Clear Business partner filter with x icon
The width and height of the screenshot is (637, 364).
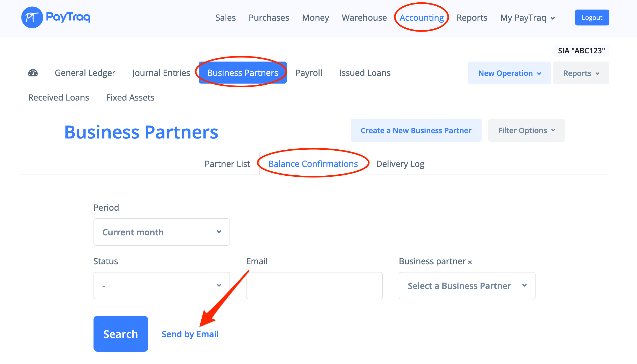pyautogui.click(x=470, y=262)
